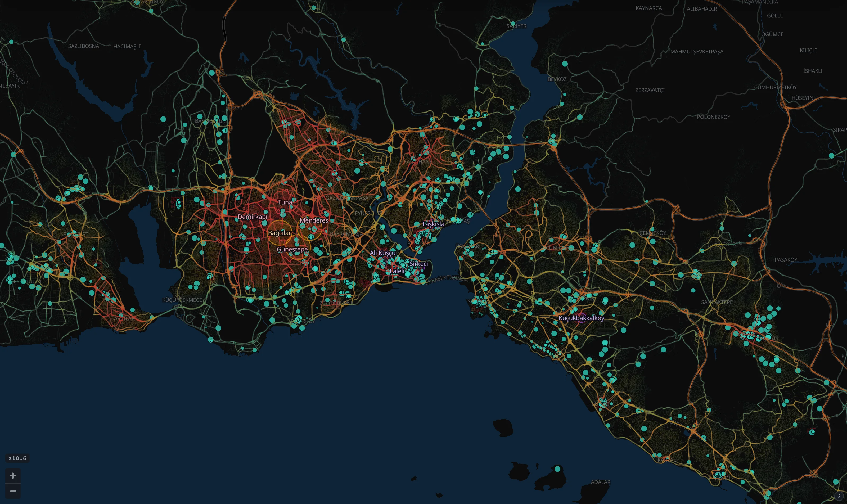Click the Menderes map label
The width and height of the screenshot is (847, 504).
coord(314,220)
